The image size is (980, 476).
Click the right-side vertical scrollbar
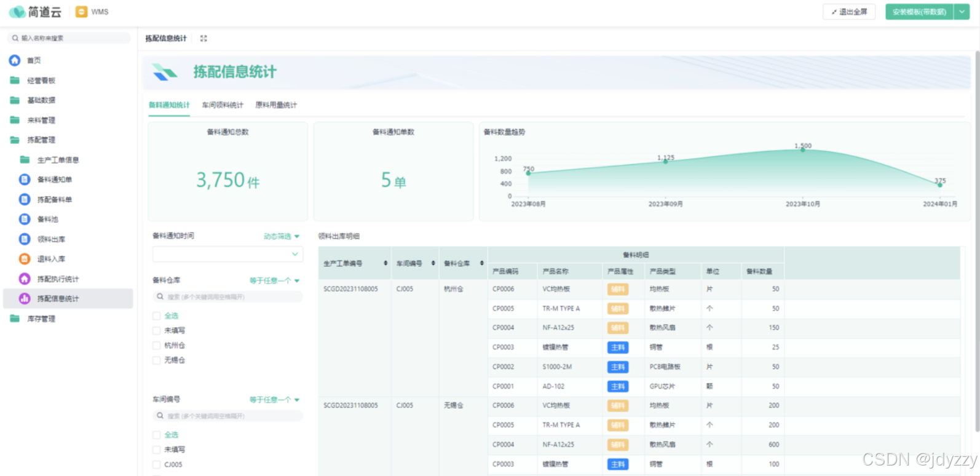click(x=976, y=241)
